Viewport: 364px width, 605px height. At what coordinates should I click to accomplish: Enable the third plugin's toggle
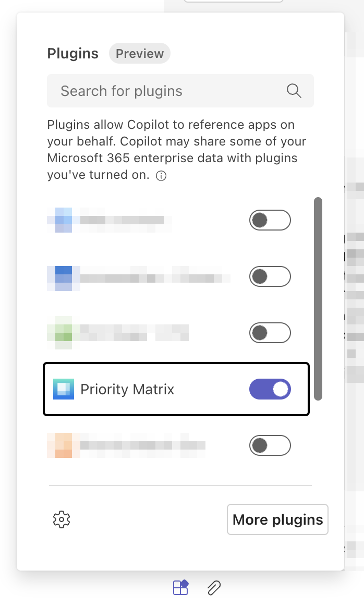(270, 333)
